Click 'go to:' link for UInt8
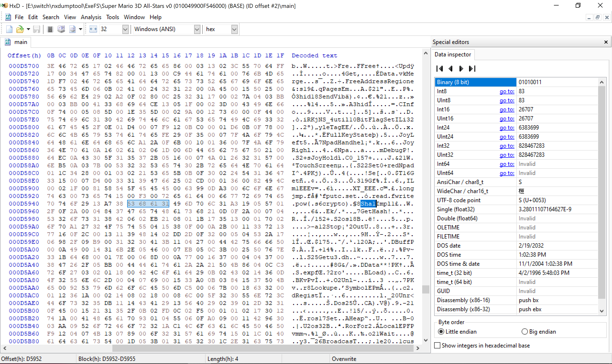Screen dimensions: 612x364 coord(507,100)
